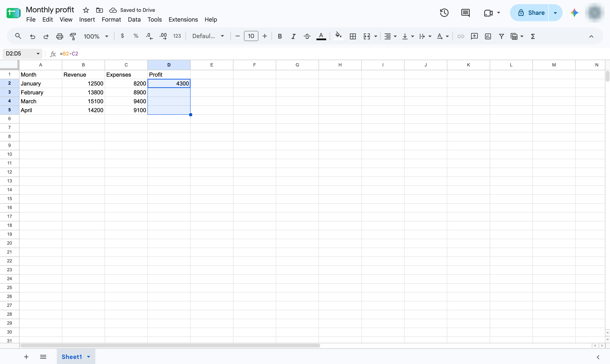Open version history clock icon
Image resolution: width=610 pixels, height=364 pixels.
click(444, 13)
